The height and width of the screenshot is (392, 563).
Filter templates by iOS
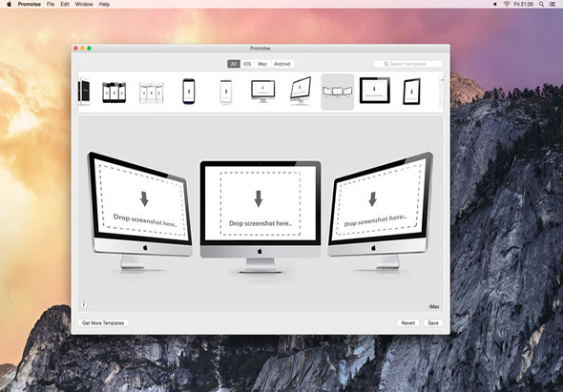point(247,64)
